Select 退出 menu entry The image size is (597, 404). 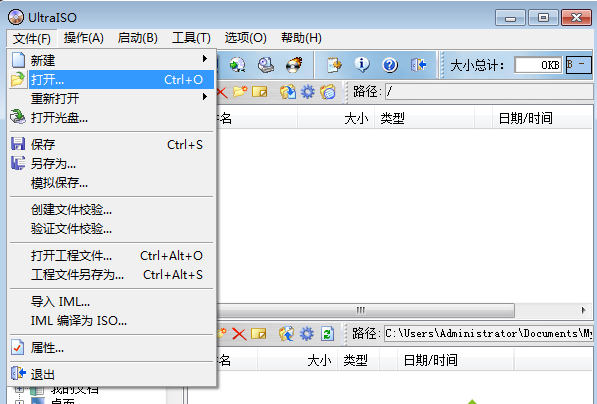tap(112, 375)
